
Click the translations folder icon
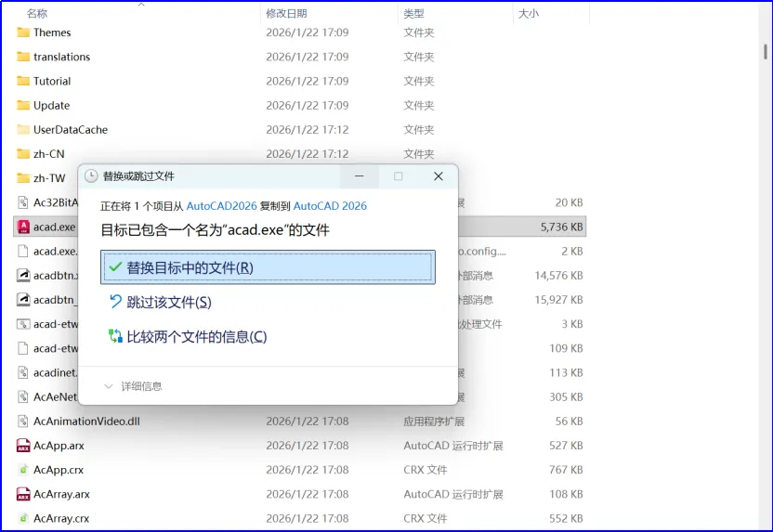click(x=23, y=57)
